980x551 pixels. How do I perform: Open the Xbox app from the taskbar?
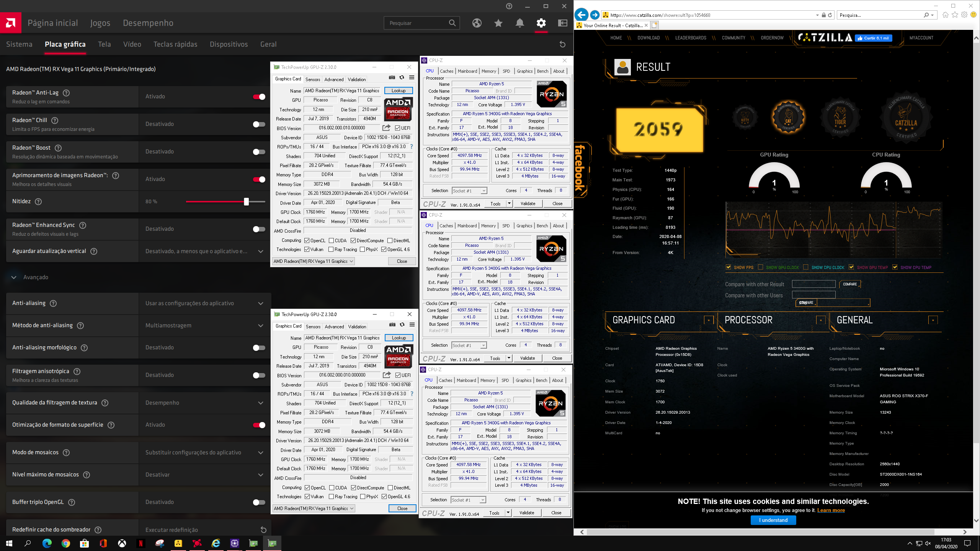click(x=122, y=543)
